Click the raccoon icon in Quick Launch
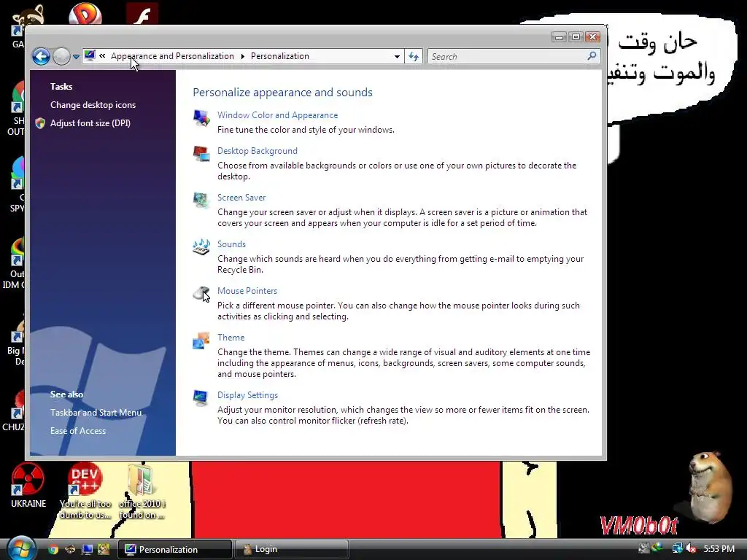Image resolution: width=747 pixels, height=560 pixels. click(70, 550)
